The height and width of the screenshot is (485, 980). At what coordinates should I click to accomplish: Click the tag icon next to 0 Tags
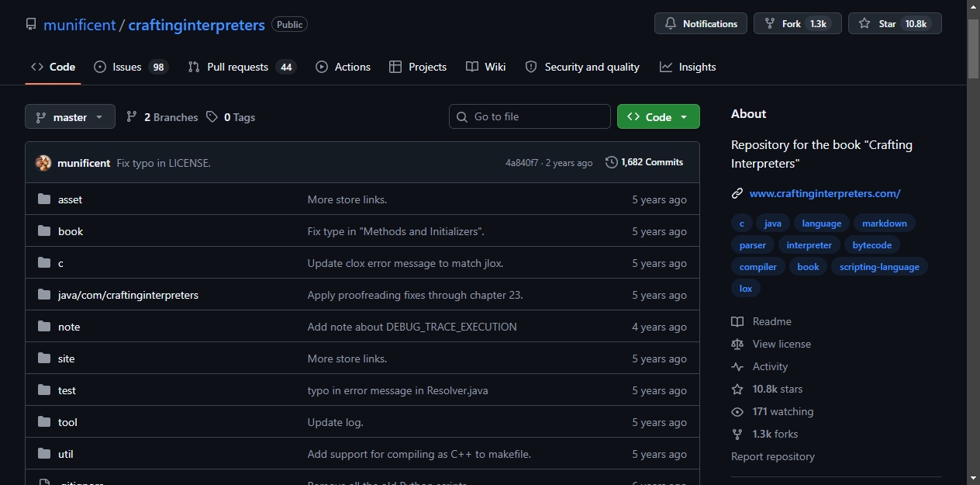[212, 117]
